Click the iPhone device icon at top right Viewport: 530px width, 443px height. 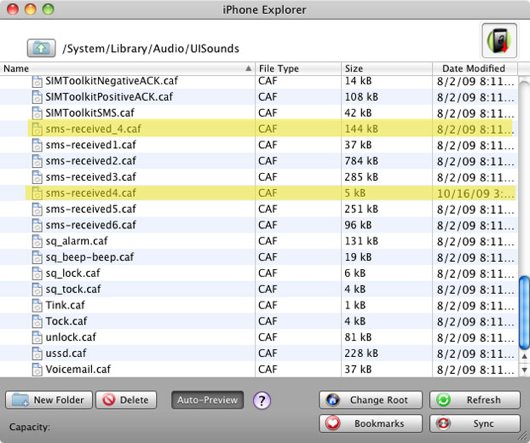[x=499, y=41]
